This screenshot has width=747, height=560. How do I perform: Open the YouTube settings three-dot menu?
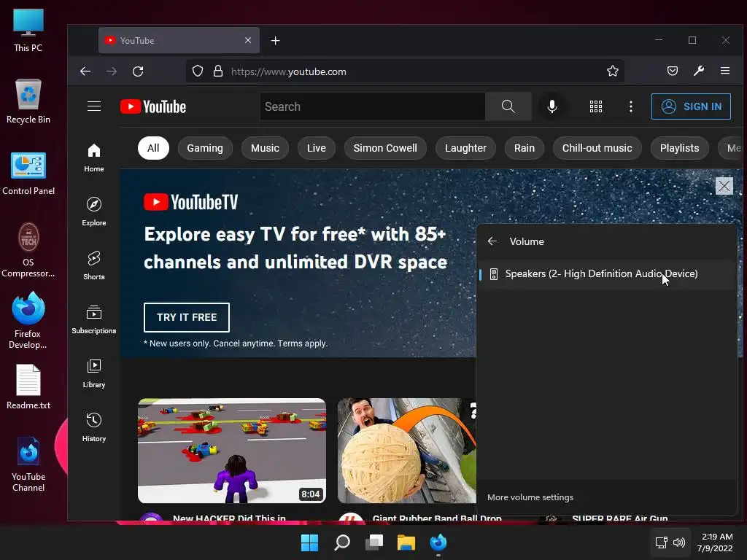[631, 106]
